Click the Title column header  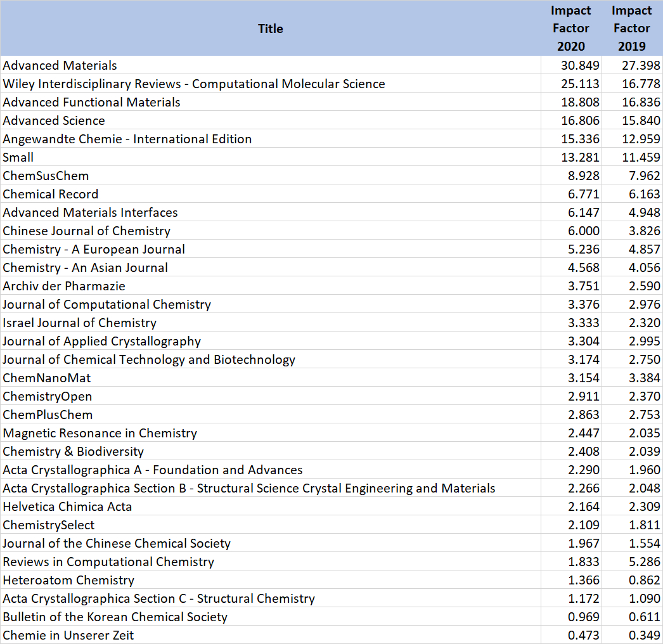[x=270, y=29]
